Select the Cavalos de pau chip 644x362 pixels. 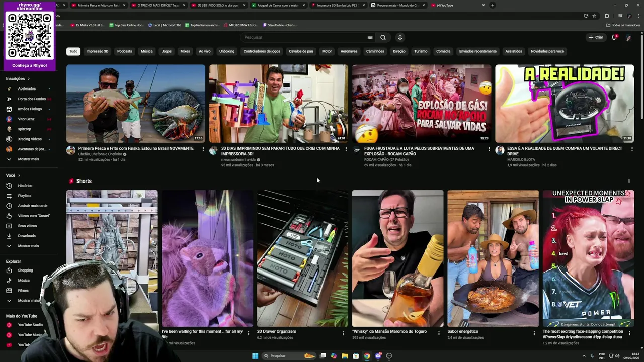click(x=301, y=51)
